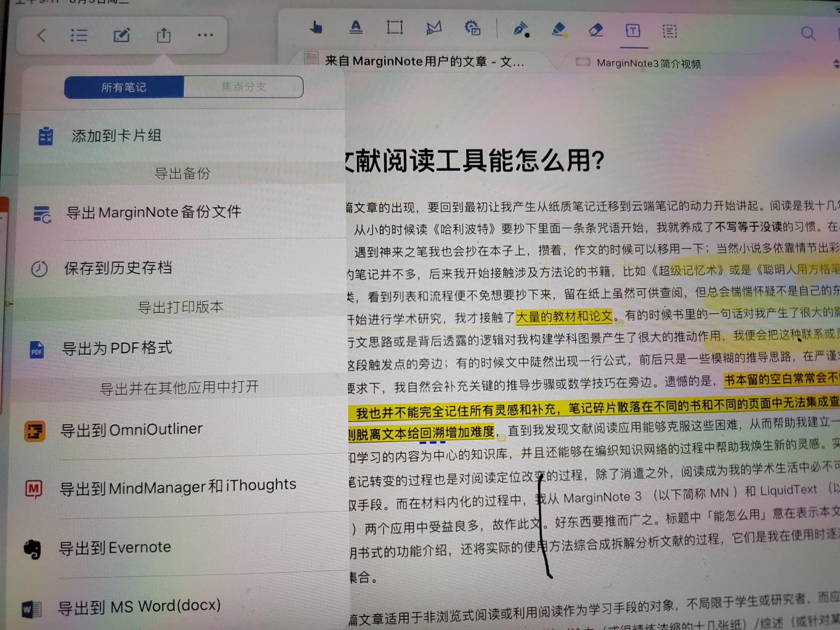Click highlighted text 则脱离文本给回溯增加难度
The height and width of the screenshot is (630, 840).
pos(421,433)
